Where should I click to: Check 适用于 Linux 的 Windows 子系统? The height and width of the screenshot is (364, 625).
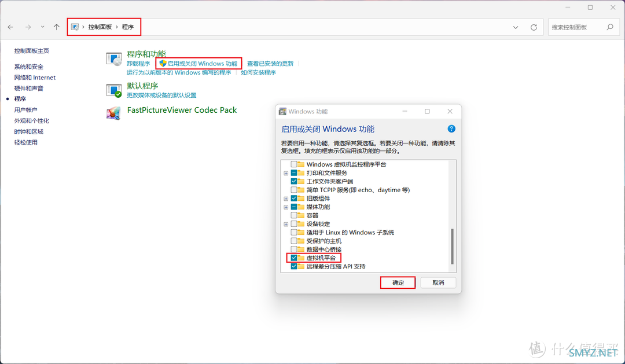click(294, 233)
